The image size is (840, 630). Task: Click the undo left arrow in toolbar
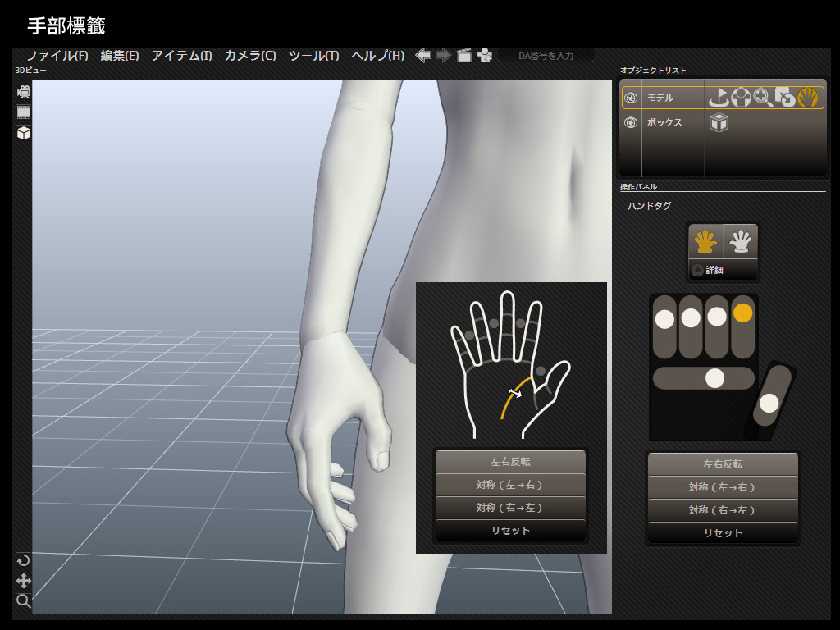[423, 56]
